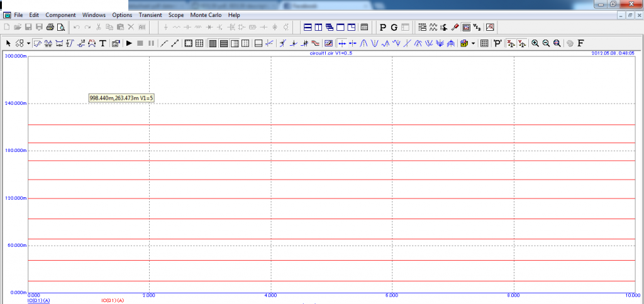Open the Stepping waveform icon

pyautogui.click(x=433, y=28)
